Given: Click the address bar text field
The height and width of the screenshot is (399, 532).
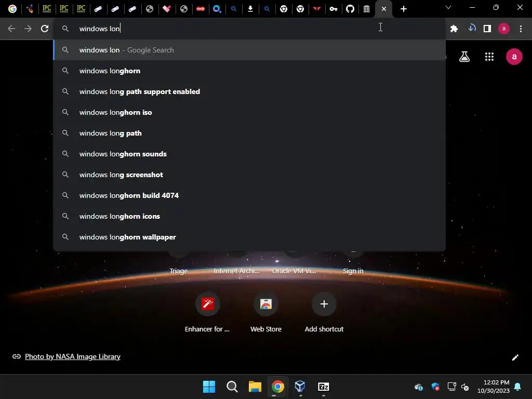Looking at the screenshot, I should pos(249,29).
